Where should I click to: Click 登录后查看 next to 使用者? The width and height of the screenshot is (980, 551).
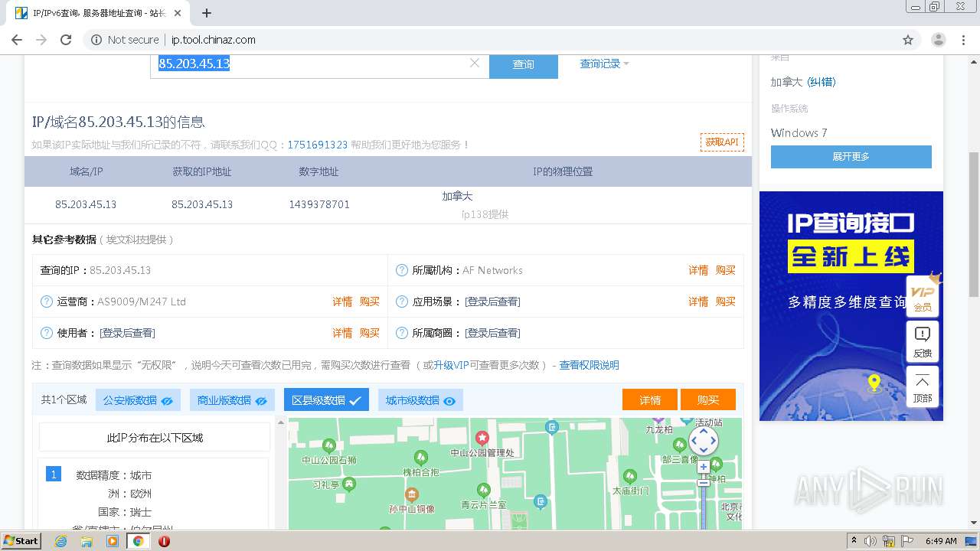pos(127,333)
